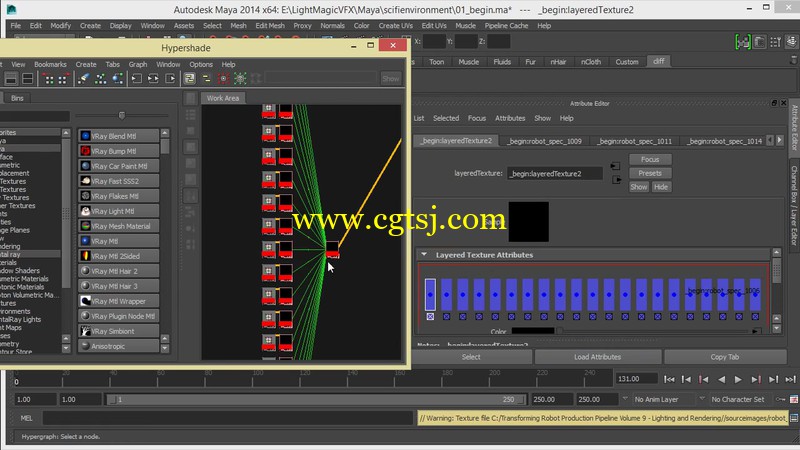Screen dimensions: 800x450
Task: Remove the third layer using its X box
Action: pos(463,317)
